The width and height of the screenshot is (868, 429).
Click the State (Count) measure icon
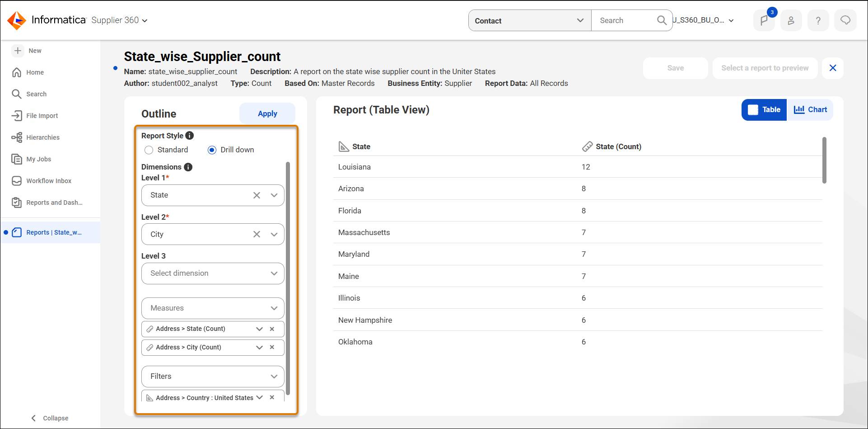click(587, 146)
